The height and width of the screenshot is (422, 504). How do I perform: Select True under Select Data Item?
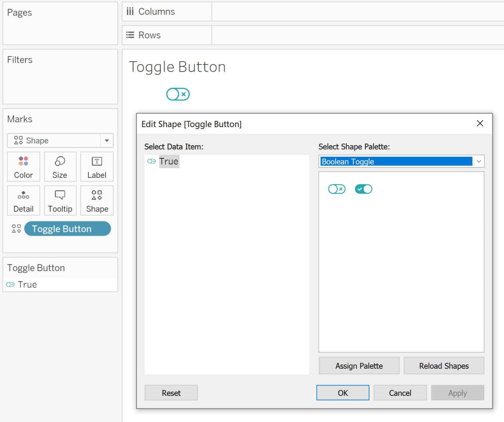pos(169,161)
